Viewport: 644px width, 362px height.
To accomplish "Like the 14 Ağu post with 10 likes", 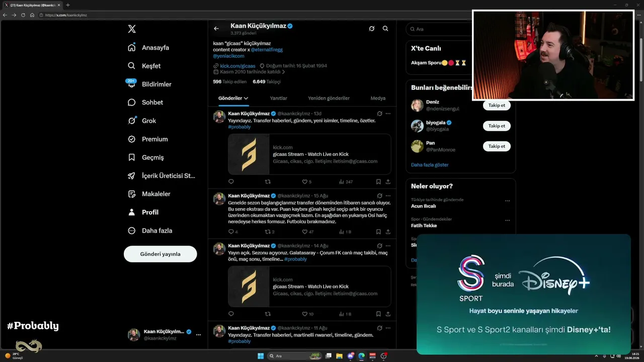I will tap(308, 314).
